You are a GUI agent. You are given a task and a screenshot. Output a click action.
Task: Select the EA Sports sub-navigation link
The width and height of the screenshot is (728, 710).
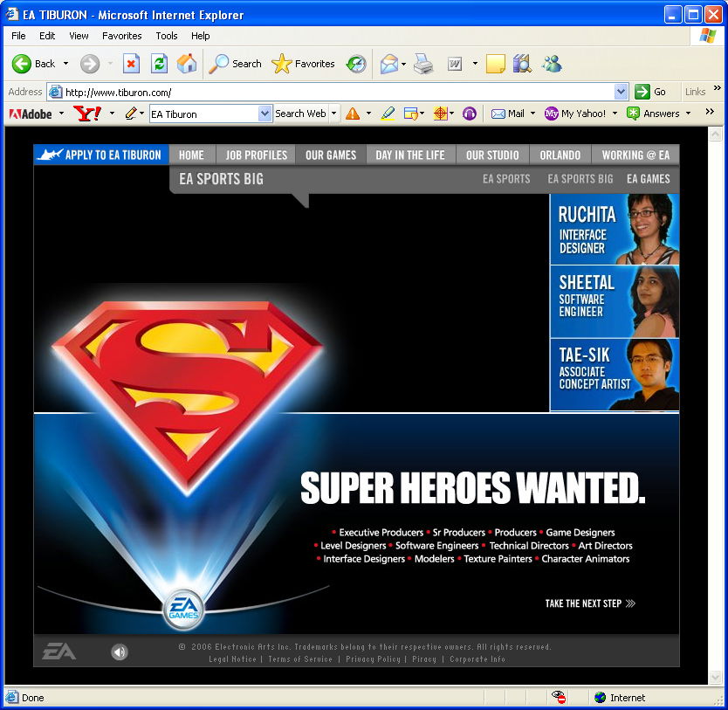tap(506, 179)
